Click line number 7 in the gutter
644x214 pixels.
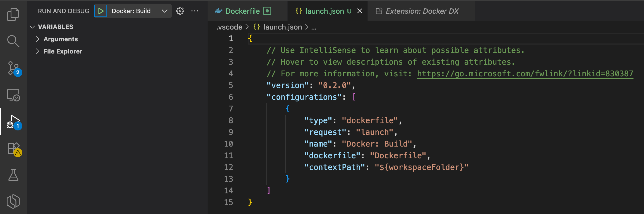coord(231,109)
